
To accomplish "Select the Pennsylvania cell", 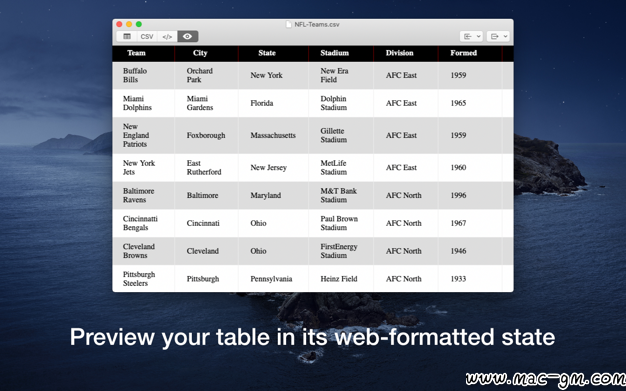I will coord(273,279).
